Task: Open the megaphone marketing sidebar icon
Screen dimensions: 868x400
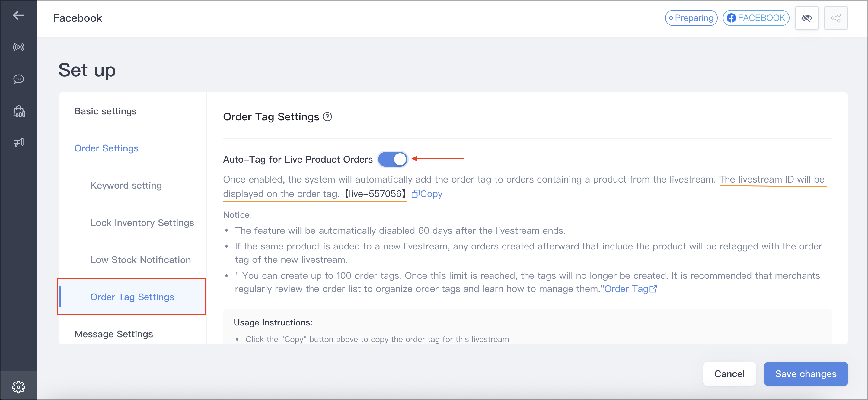Action: point(18,142)
